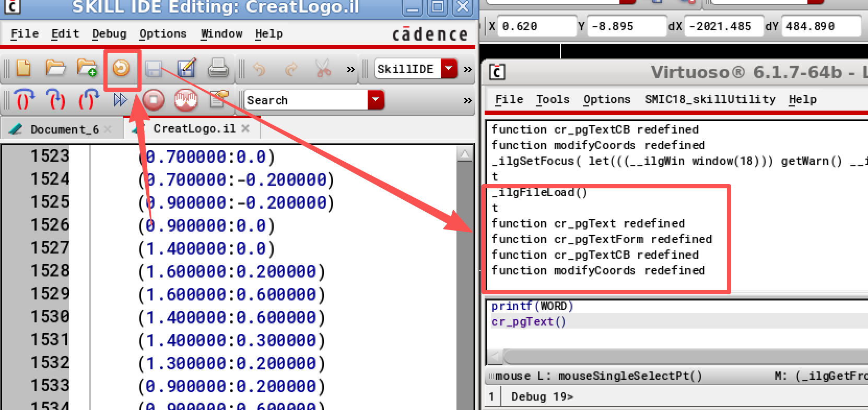Open SKILL IDE Options menu
Image resolution: width=868 pixels, height=410 pixels.
pyautogui.click(x=163, y=34)
